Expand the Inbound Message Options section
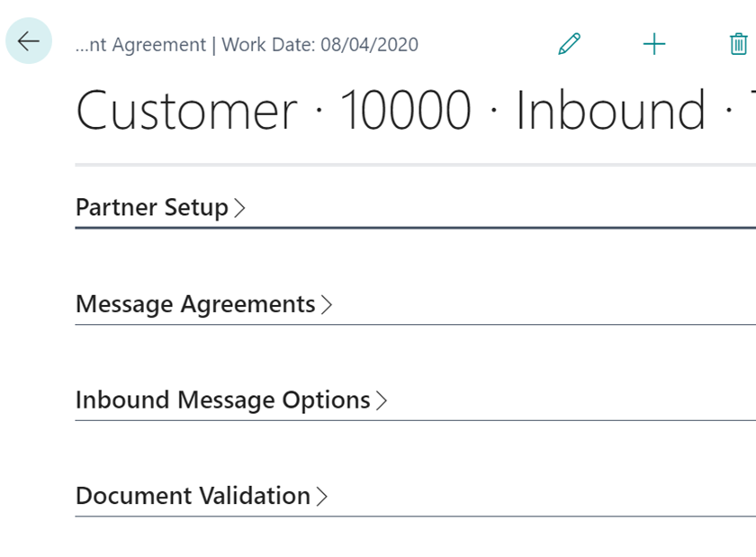The width and height of the screenshot is (756, 557). 223,400
